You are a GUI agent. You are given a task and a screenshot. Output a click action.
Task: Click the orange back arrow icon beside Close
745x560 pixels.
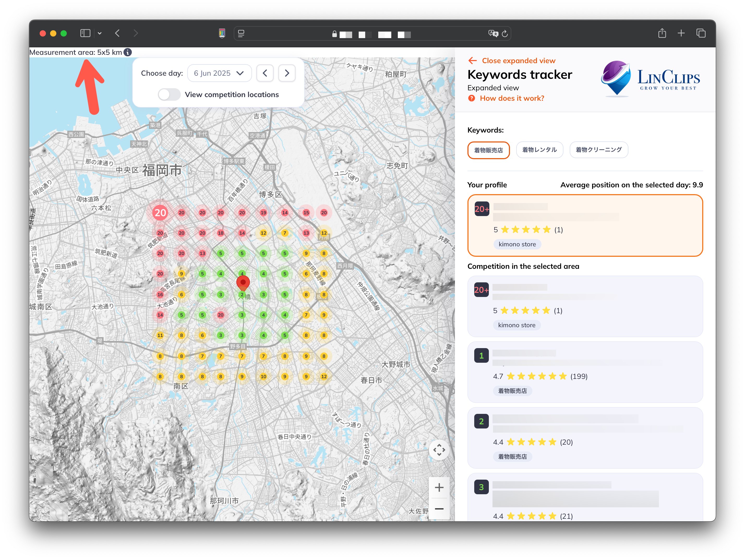[x=472, y=61]
